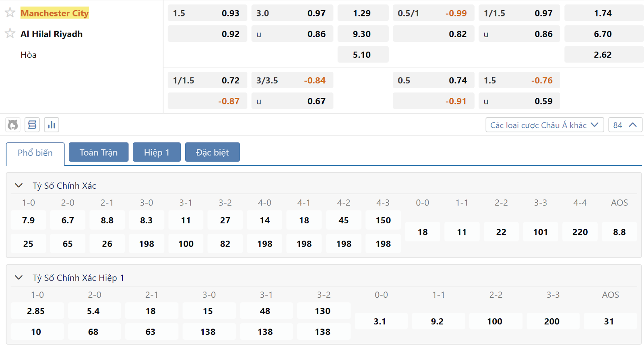Select first-half over 1.5 odds -0.76
This screenshot has height=347, width=644.
[x=519, y=80]
